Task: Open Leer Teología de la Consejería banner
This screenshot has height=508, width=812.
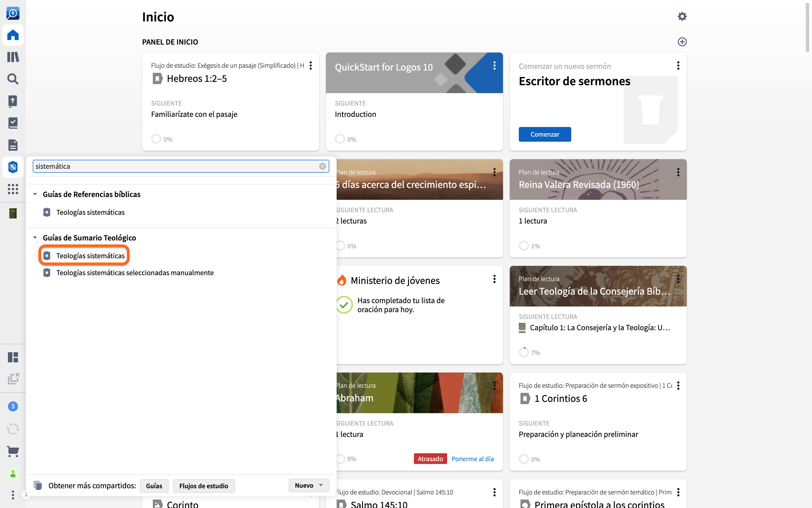Action: click(598, 286)
